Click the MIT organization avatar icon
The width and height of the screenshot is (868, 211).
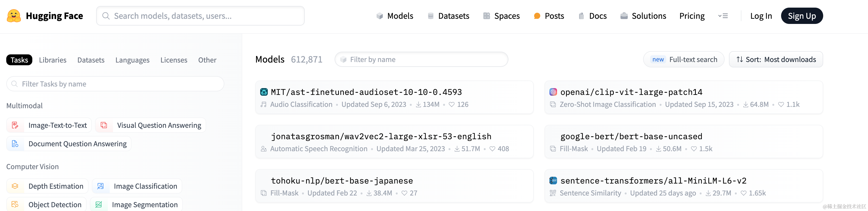264,92
